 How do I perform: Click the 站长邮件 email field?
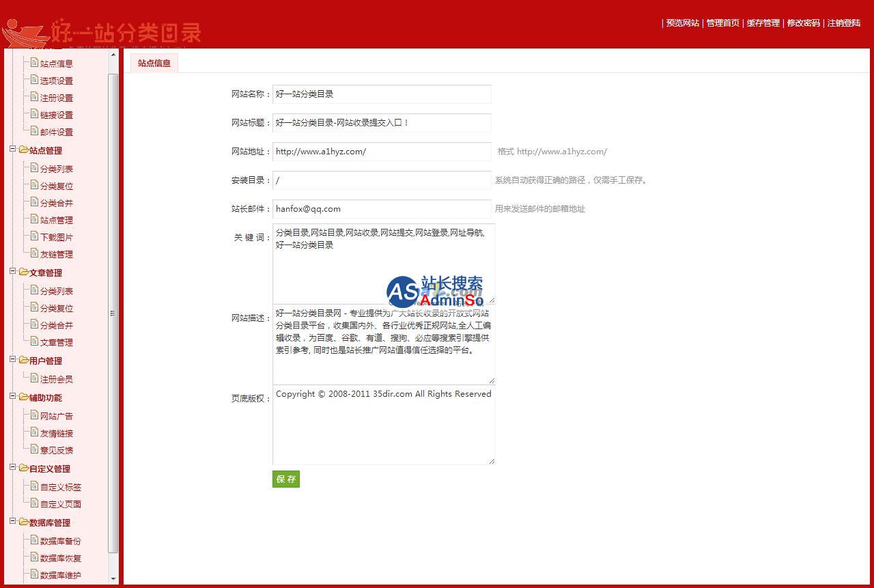[x=382, y=209]
